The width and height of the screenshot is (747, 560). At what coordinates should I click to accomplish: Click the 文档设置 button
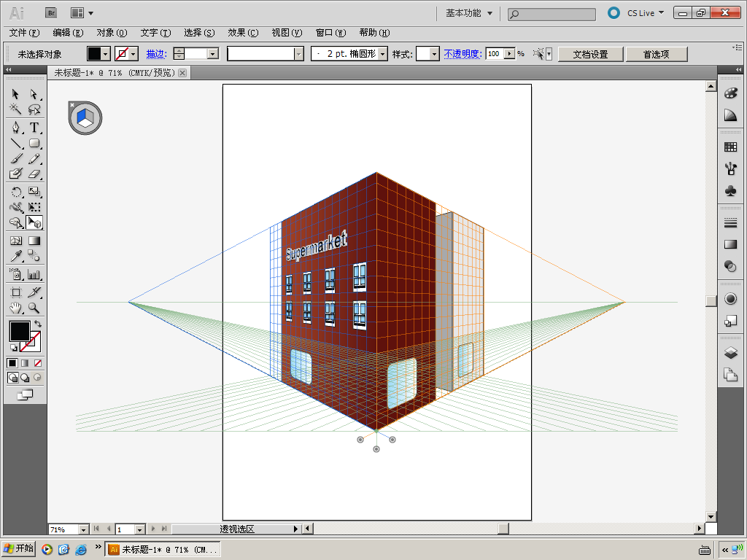coord(590,54)
